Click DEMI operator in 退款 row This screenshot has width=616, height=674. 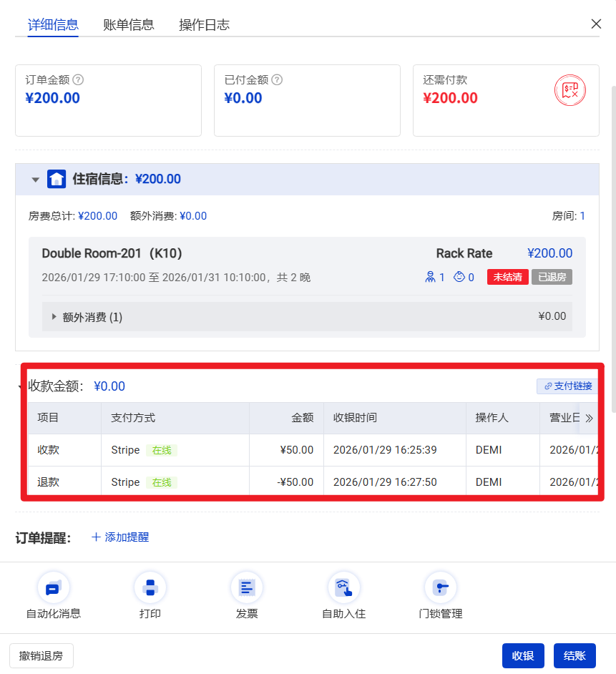click(x=489, y=482)
